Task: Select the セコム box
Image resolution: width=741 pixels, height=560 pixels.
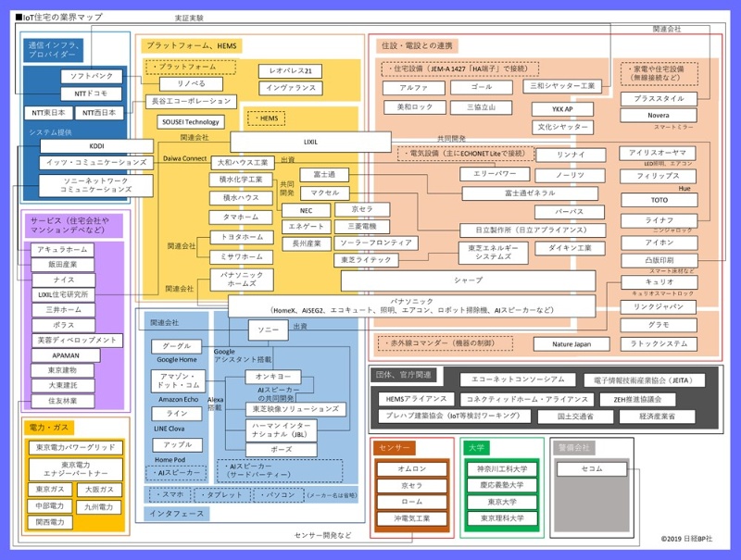Action: (x=591, y=469)
